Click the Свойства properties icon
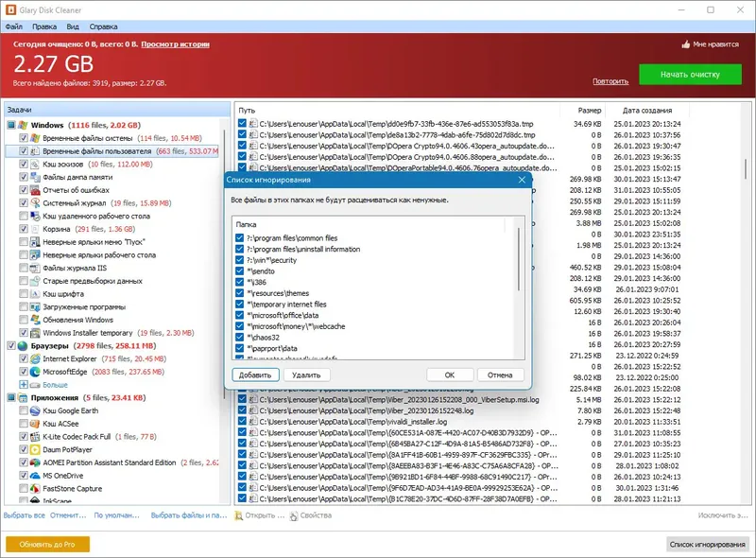Viewport: 756px width, 558px height. click(294, 515)
